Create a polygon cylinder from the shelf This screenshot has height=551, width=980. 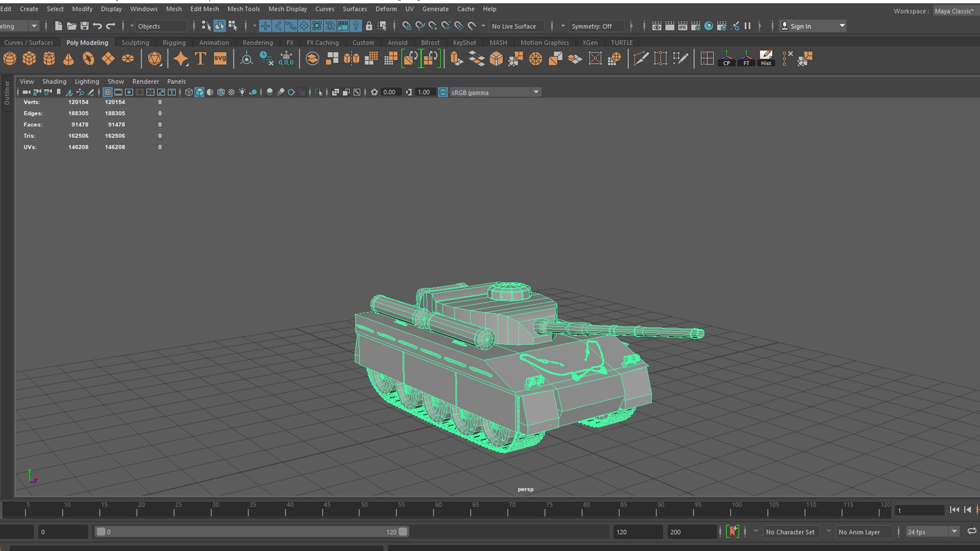[49, 59]
